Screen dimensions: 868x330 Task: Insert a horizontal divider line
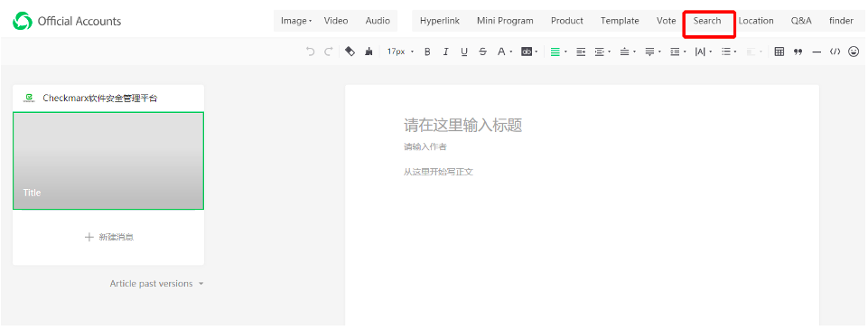click(817, 52)
